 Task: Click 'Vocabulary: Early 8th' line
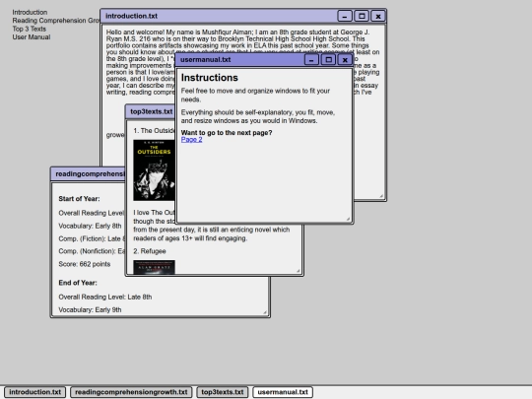coord(90,226)
